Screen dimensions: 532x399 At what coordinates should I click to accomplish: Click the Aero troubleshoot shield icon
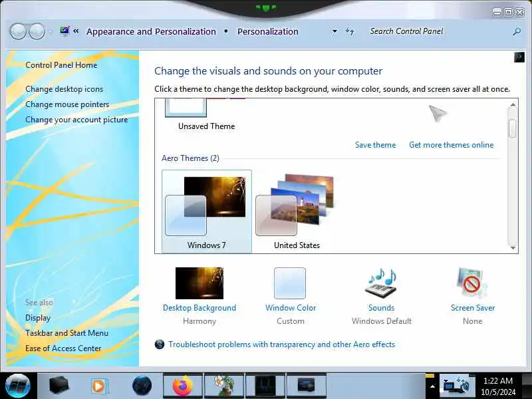160,344
